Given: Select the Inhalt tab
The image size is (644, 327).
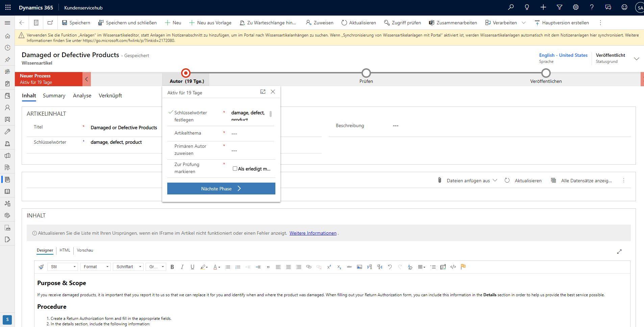Looking at the screenshot, I should [x=29, y=96].
